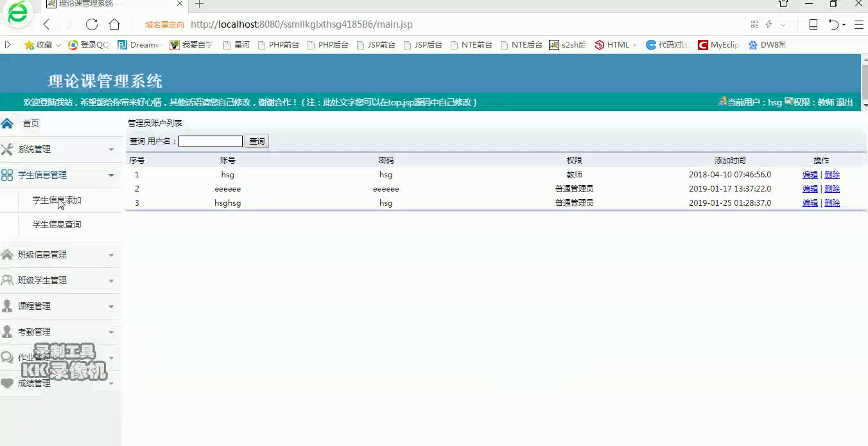Open the 星河 bookmark folder
Screen dimensions: 868x446
tap(236, 45)
